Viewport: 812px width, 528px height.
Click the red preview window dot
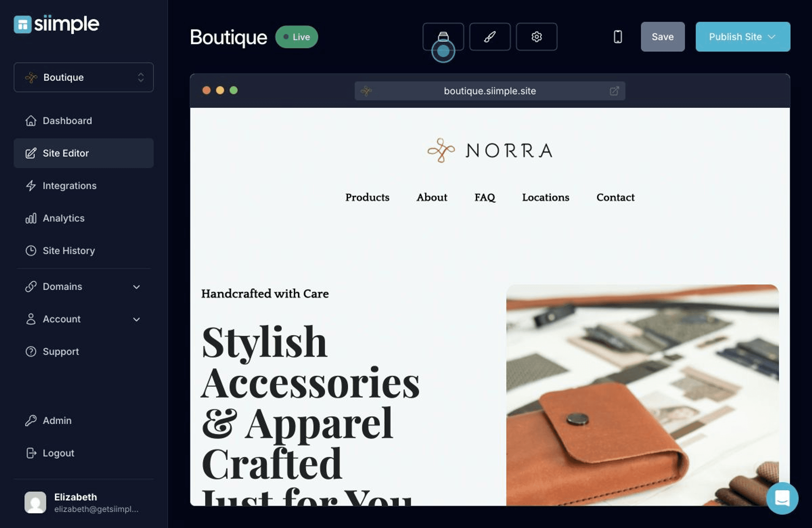click(206, 90)
